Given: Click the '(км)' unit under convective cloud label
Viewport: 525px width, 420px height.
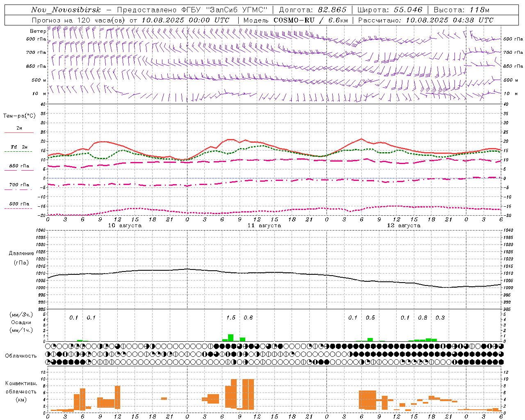Looking at the screenshot, I should point(21,399).
